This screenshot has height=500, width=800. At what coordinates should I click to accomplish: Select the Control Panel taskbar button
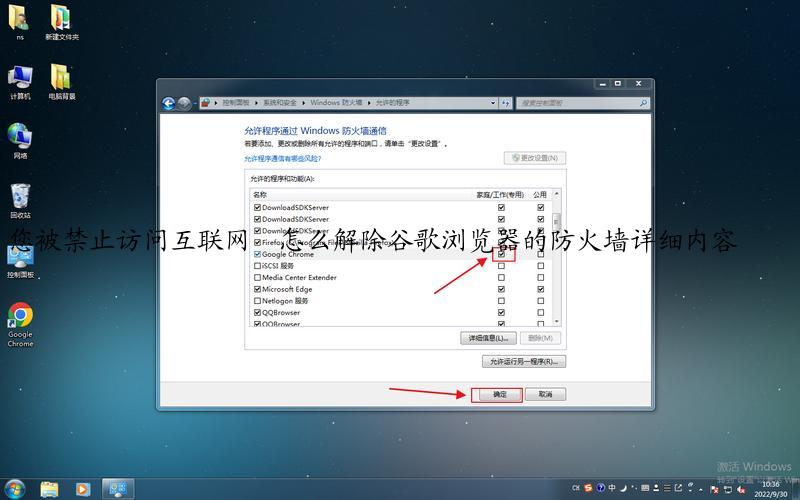(118, 489)
